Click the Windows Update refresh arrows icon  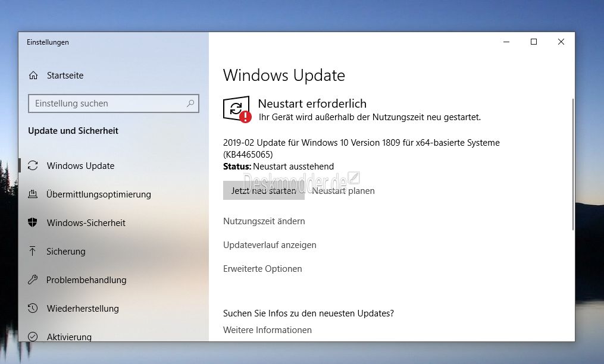tap(33, 165)
